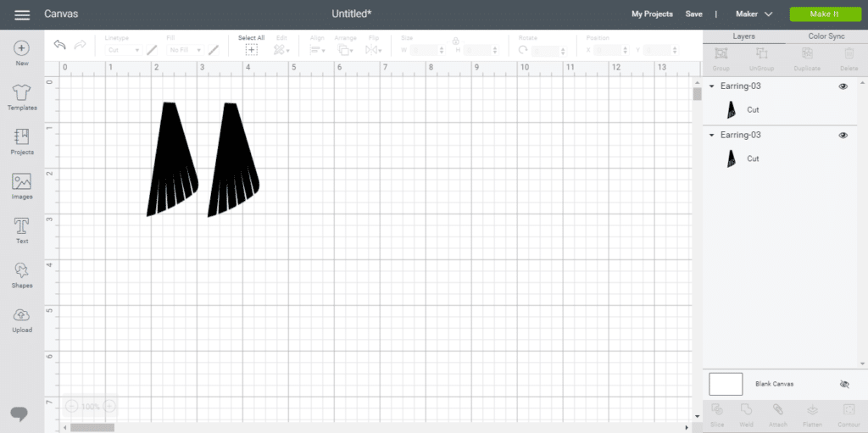Image resolution: width=868 pixels, height=433 pixels.
Task: Click the green Make It button
Action: [x=824, y=14]
